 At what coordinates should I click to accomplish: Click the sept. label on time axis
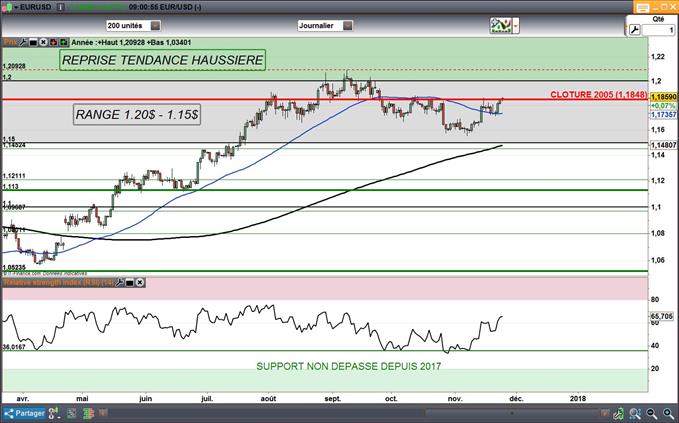[x=333, y=398]
